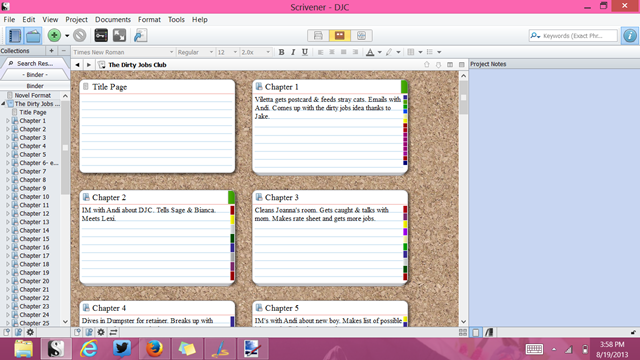Select Novel Format in binder

[33, 95]
